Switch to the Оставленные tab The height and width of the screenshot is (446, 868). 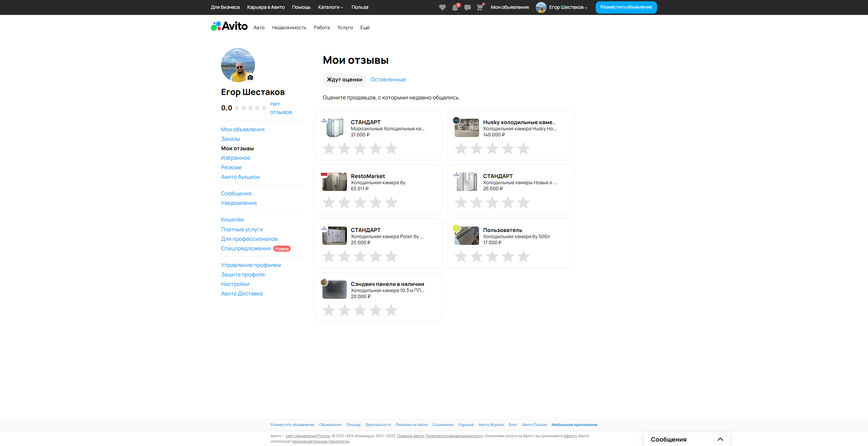388,80
